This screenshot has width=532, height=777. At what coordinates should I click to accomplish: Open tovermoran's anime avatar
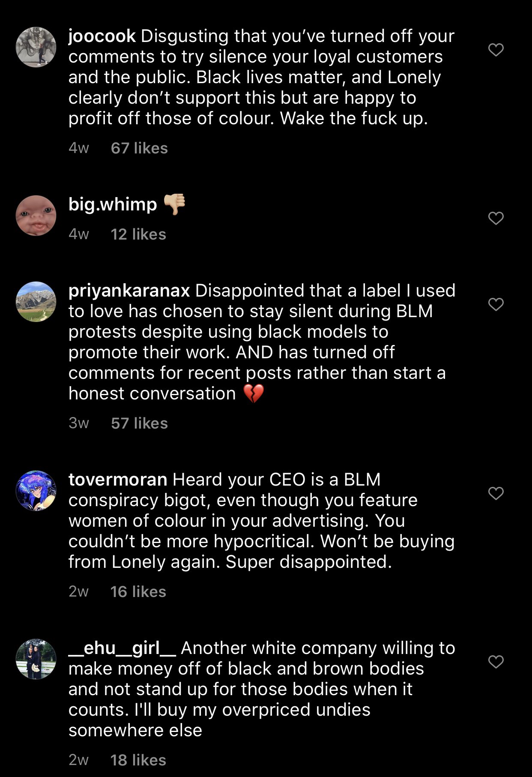coord(36,491)
